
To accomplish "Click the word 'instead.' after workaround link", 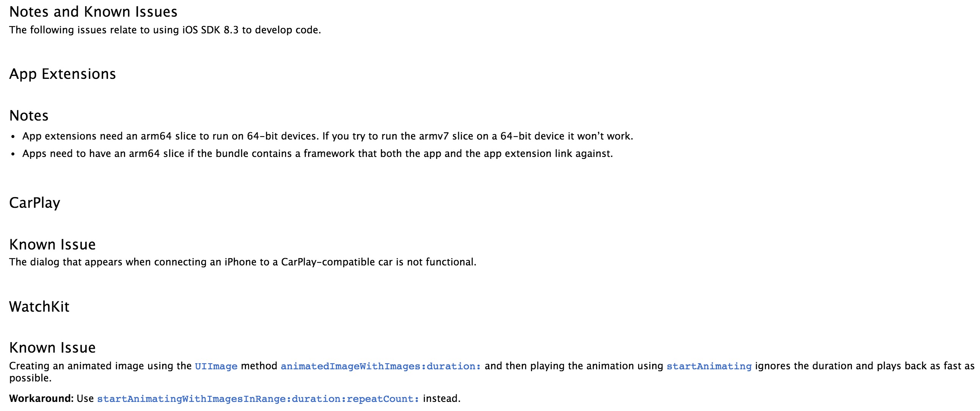I will tap(442, 398).
